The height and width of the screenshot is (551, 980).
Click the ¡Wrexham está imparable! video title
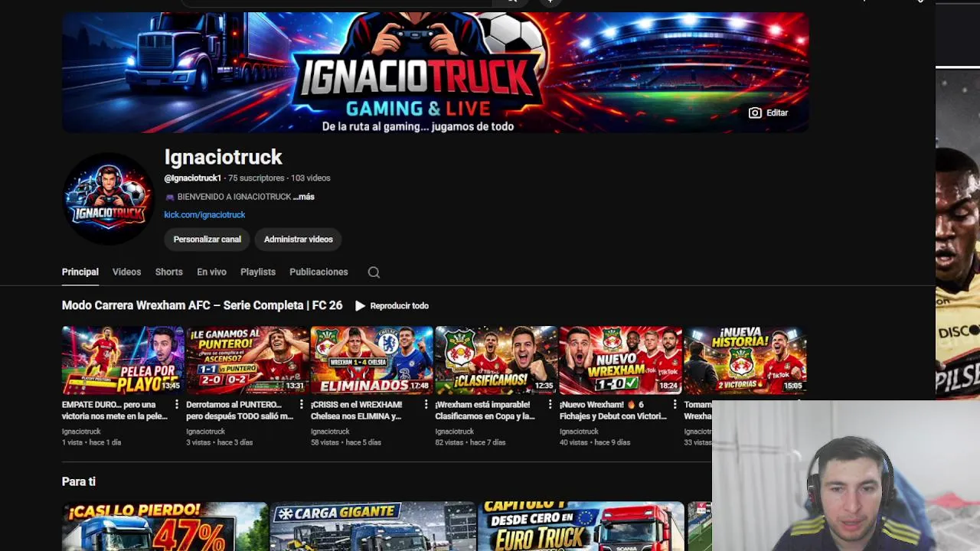[x=485, y=410]
